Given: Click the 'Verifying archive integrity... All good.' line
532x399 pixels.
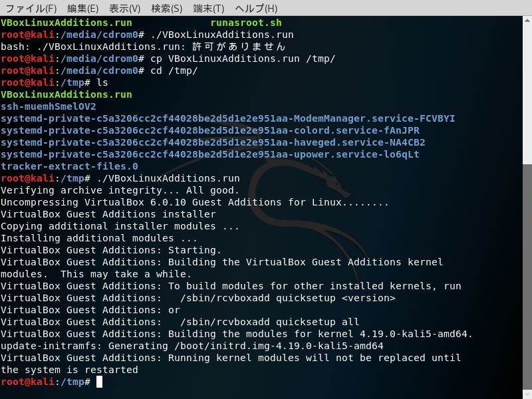Looking at the screenshot, I should (120, 190).
